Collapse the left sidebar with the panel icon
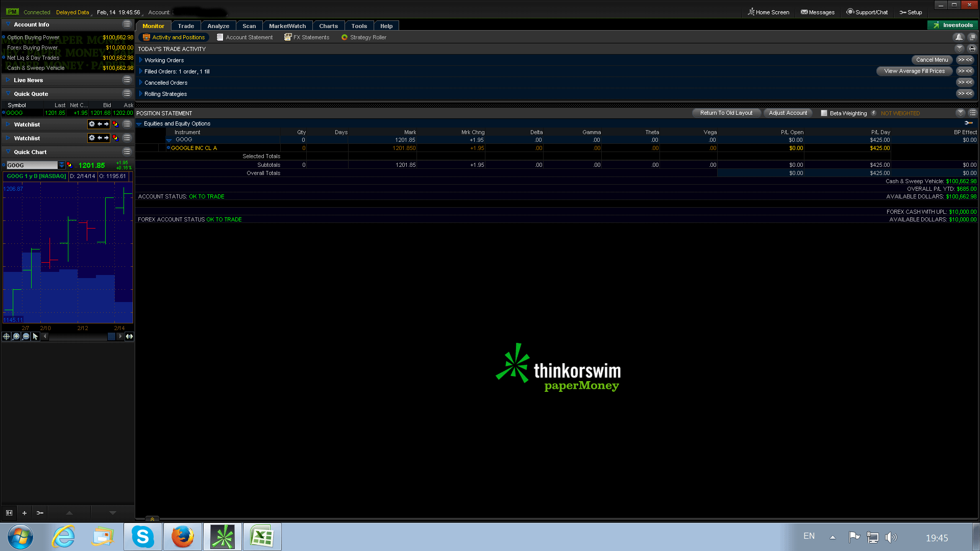 [9, 513]
